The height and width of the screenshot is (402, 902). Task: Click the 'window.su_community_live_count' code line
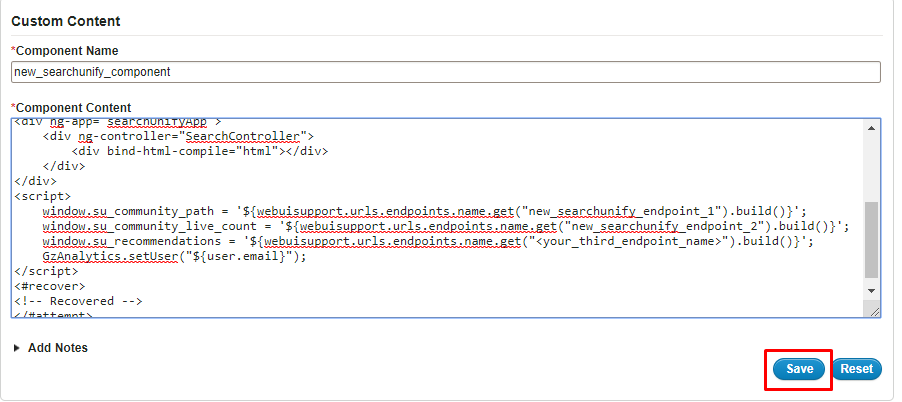click(x=445, y=226)
